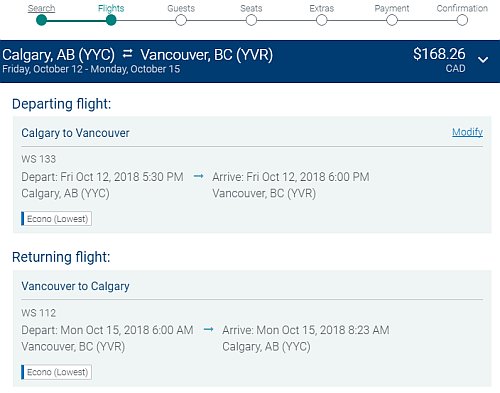Click the departing flight arrow icon
The width and height of the screenshot is (500, 393).
coord(198,176)
